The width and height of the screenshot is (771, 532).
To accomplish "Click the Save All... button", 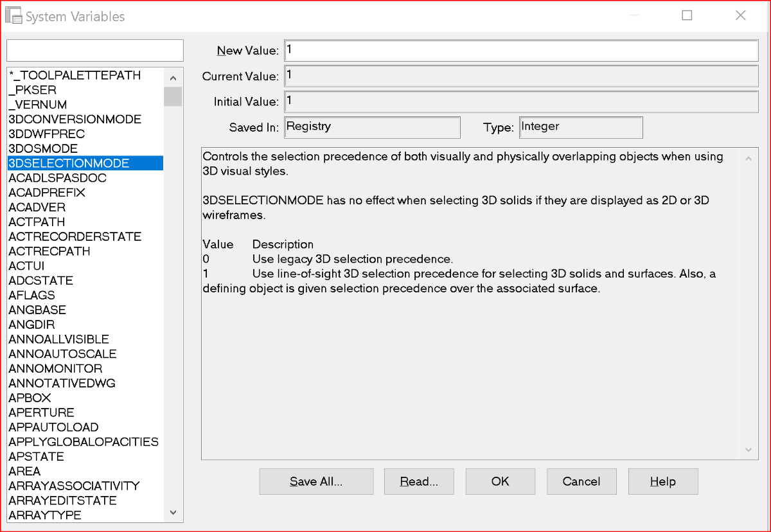I will pos(316,481).
